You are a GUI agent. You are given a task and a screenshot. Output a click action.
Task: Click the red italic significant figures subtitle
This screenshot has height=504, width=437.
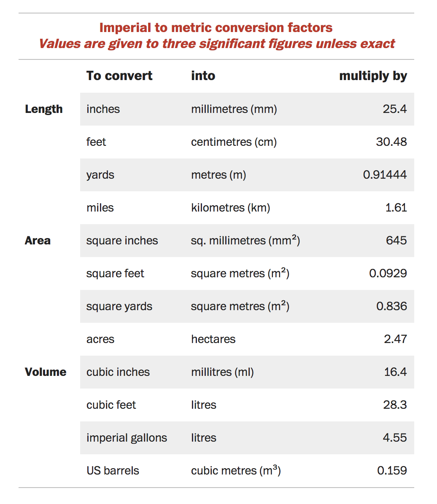217,44
